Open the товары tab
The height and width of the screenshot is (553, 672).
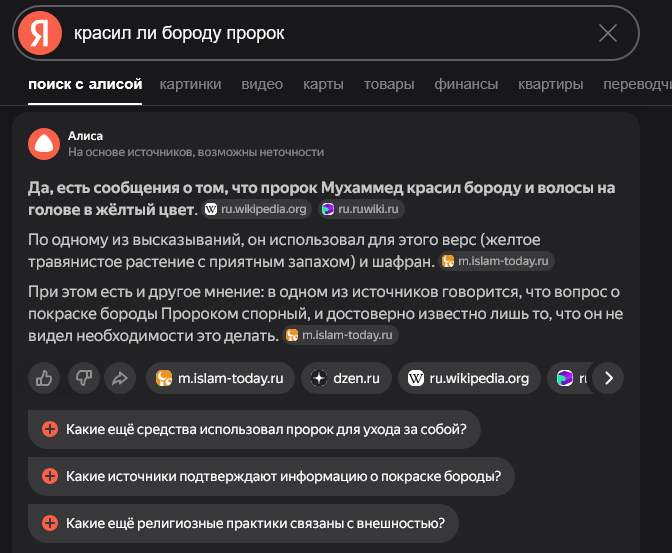389,84
